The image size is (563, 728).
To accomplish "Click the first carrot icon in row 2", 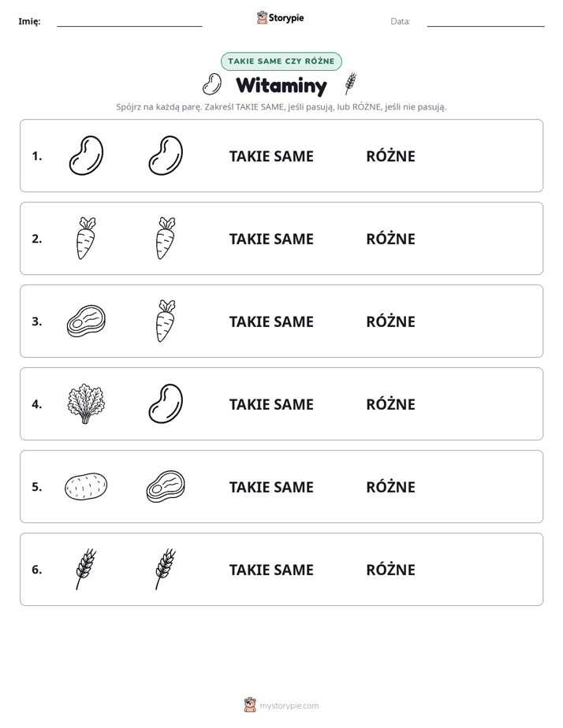I will (x=86, y=238).
